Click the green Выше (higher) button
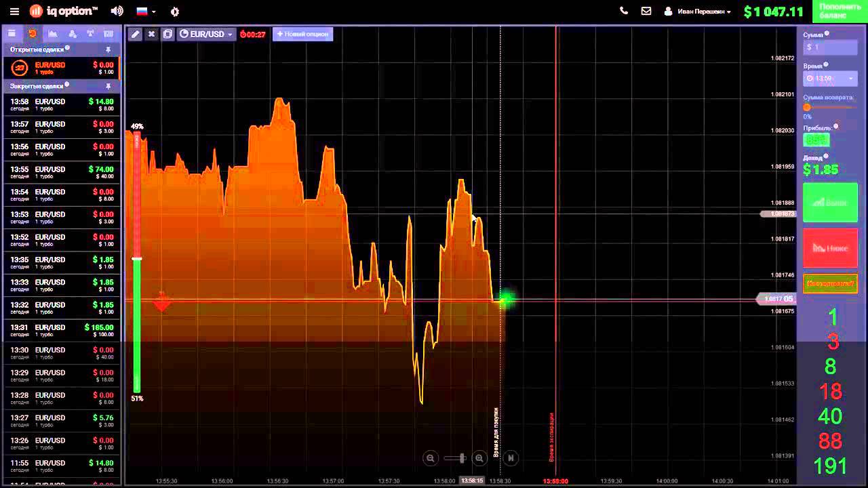The image size is (868, 488). (830, 202)
